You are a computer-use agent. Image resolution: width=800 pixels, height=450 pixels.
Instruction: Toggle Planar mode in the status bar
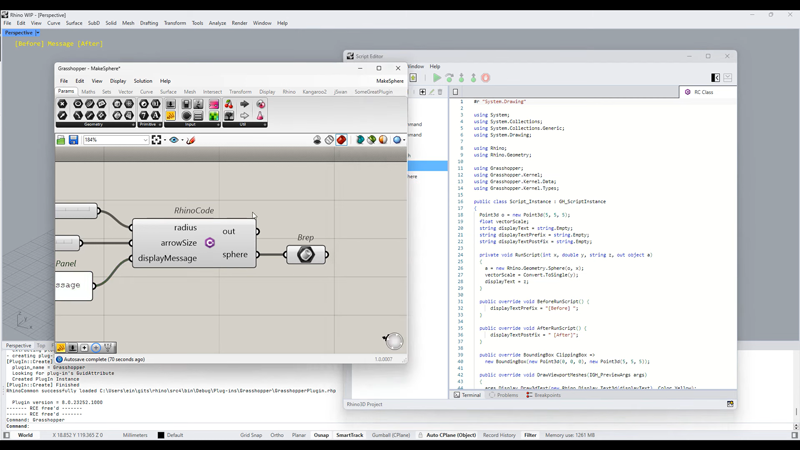pos(298,435)
